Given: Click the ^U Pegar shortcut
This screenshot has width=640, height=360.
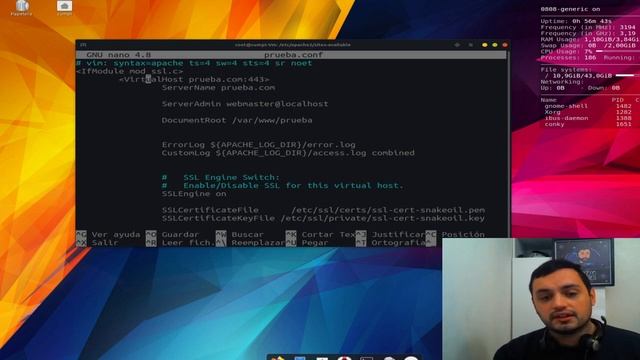Looking at the screenshot, I should point(307,242).
